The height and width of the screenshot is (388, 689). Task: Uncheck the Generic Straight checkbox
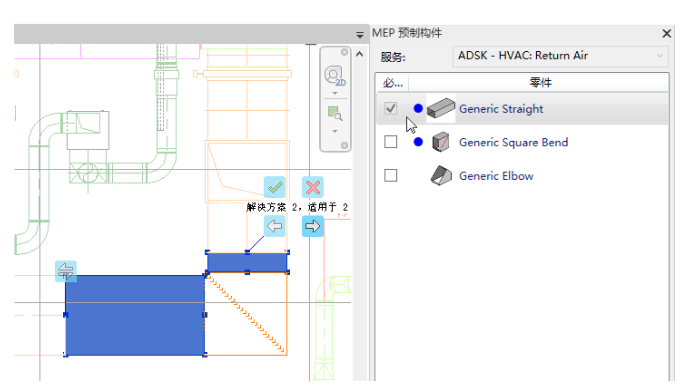pyautogui.click(x=391, y=109)
